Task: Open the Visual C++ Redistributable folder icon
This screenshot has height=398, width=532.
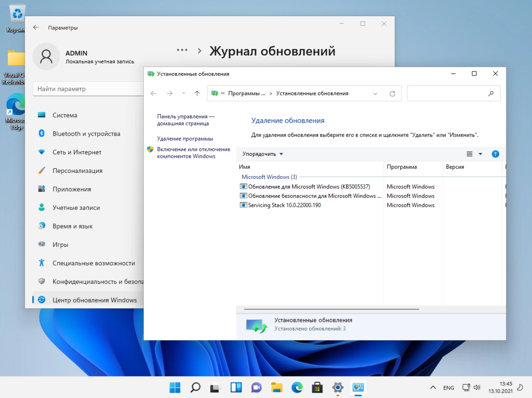Action: coord(15,66)
